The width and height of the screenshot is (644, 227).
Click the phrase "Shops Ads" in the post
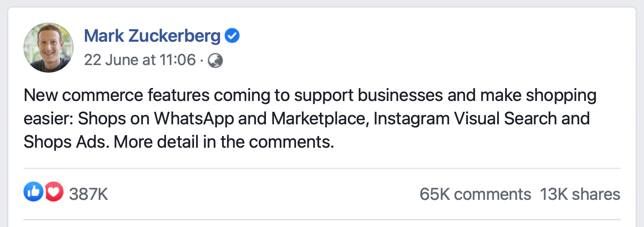[x=67, y=143]
